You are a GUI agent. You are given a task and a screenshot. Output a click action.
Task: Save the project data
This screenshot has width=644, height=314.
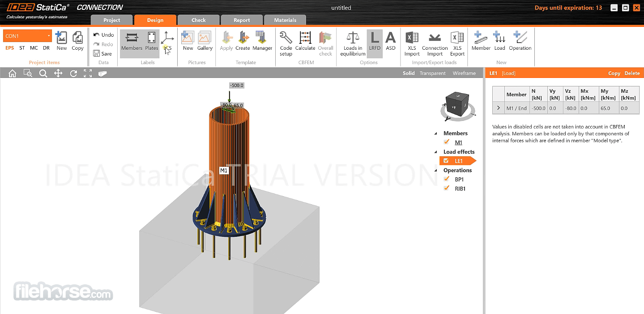coord(102,54)
